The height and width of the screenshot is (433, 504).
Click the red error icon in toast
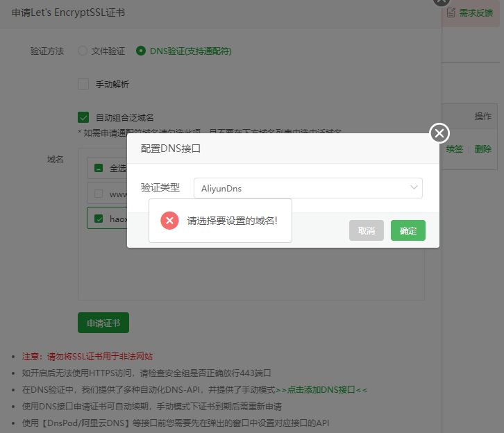pyautogui.click(x=169, y=221)
